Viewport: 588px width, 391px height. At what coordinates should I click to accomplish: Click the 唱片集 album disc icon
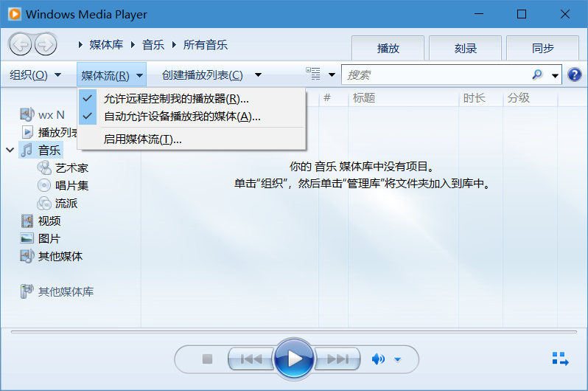[44, 185]
